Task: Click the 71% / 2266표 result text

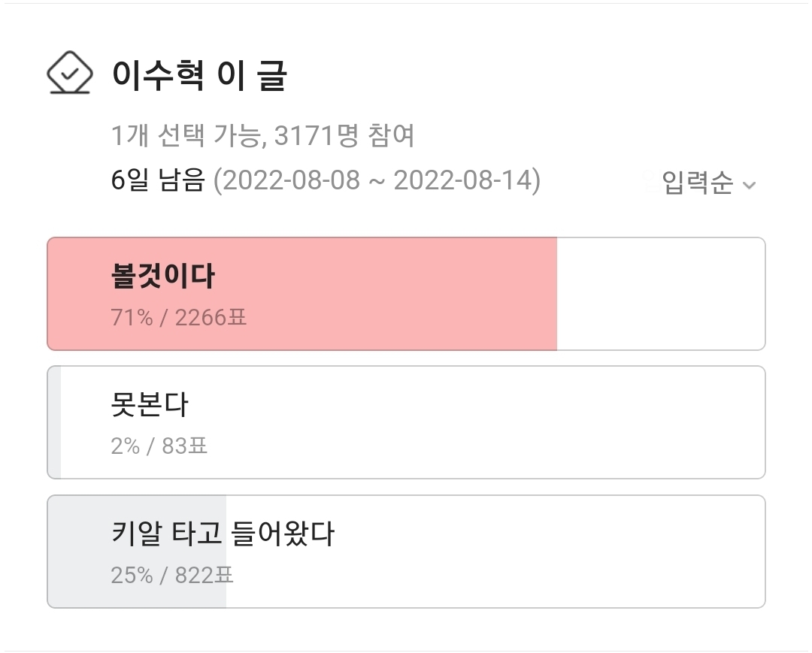Action: point(179,318)
